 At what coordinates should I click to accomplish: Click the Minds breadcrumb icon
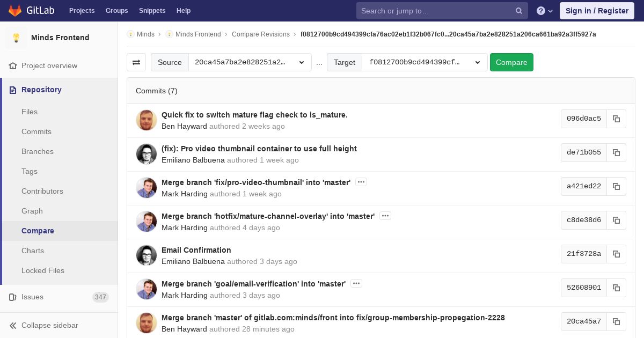pyautogui.click(x=130, y=34)
